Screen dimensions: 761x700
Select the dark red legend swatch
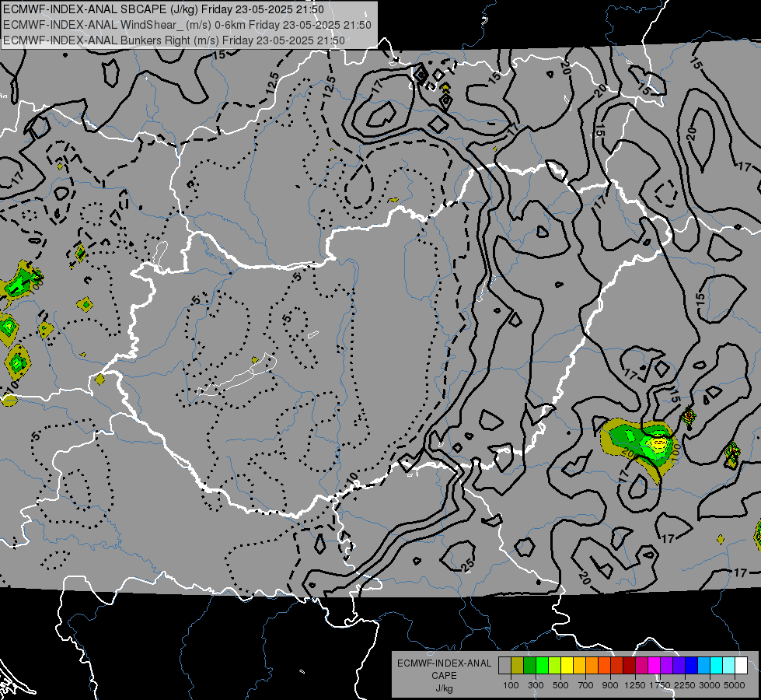630,665
